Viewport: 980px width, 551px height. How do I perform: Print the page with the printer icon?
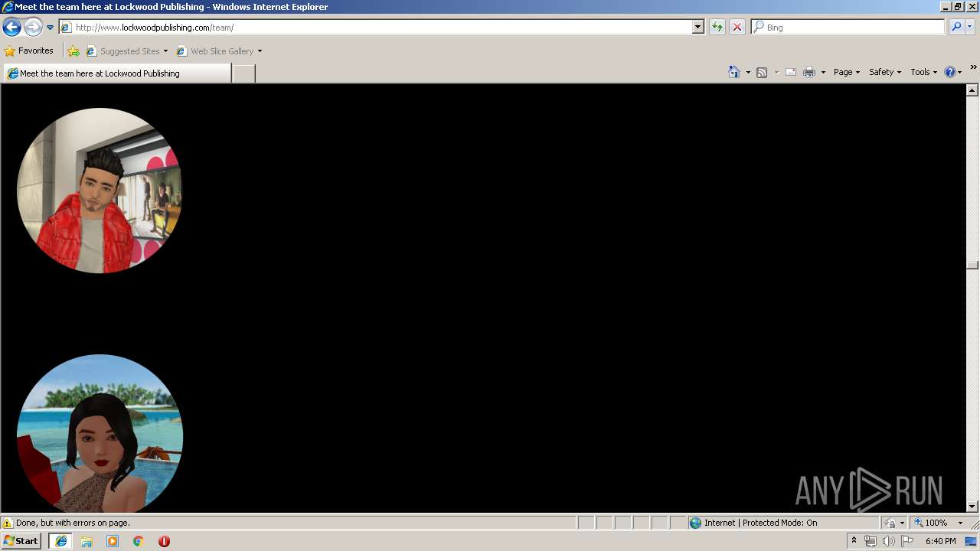[809, 72]
